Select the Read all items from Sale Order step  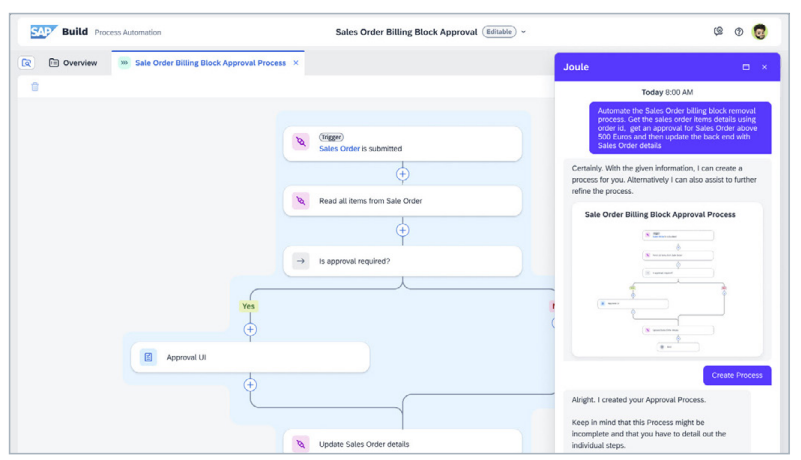click(x=403, y=201)
